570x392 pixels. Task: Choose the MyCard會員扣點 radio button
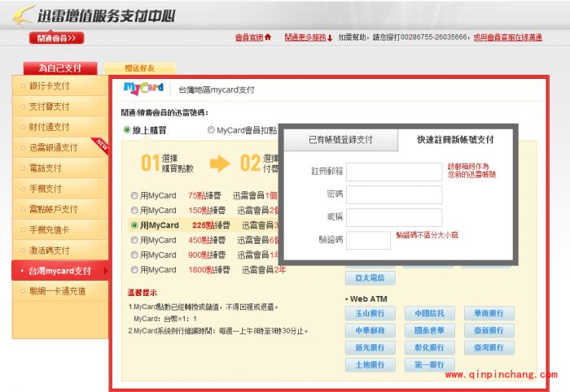tap(211, 130)
